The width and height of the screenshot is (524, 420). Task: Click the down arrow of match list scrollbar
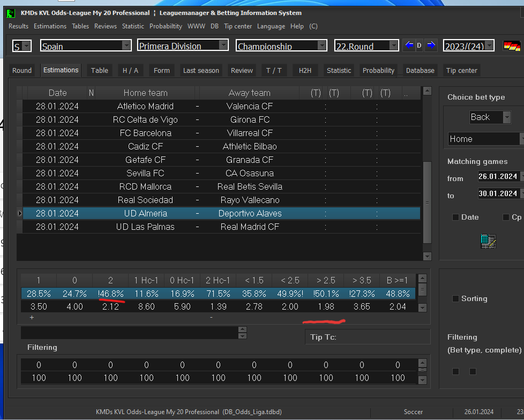click(x=427, y=256)
